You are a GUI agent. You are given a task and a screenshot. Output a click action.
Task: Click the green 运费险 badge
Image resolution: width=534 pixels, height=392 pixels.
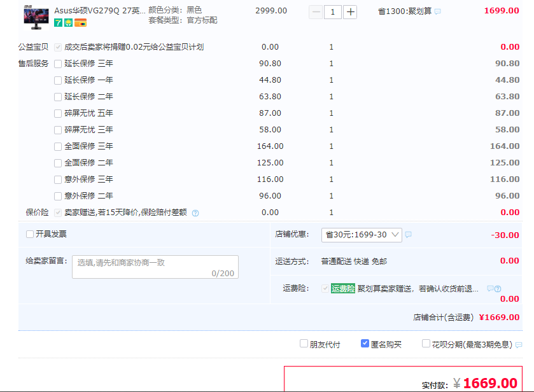tap(343, 288)
